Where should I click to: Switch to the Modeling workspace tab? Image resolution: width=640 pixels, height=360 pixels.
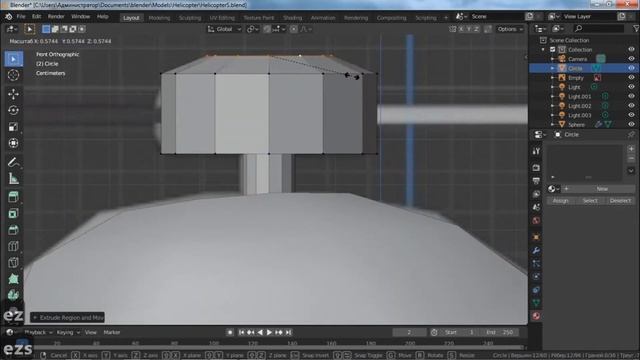click(159, 18)
